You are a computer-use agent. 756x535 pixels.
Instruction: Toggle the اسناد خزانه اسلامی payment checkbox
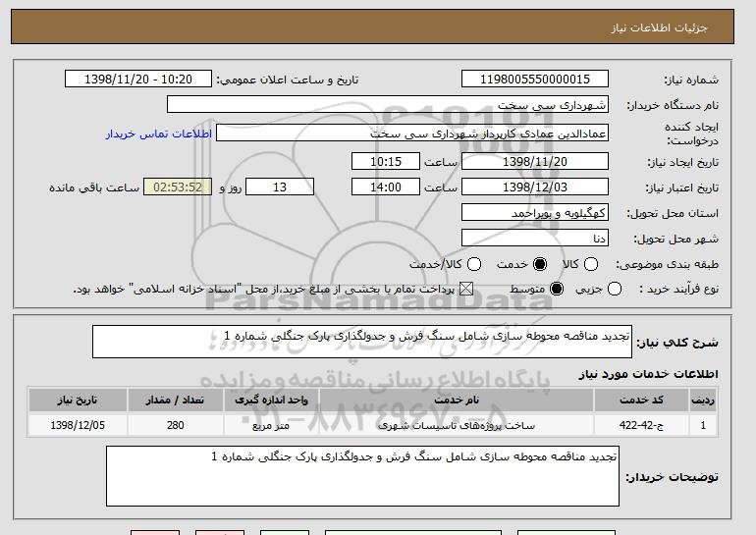(x=465, y=289)
